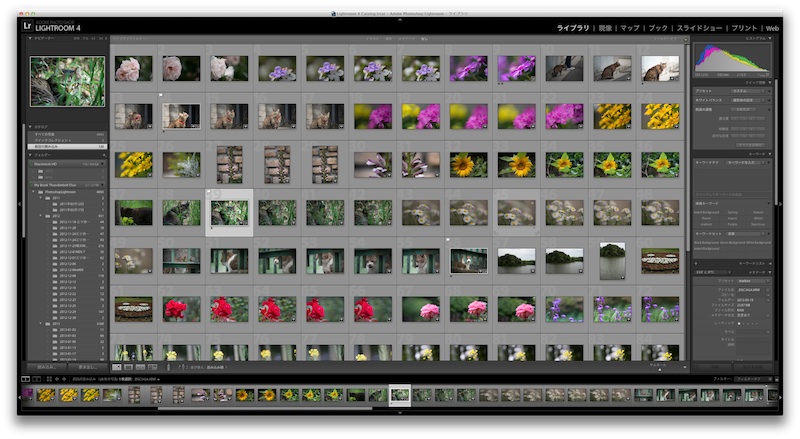The height and width of the screenshot is (439, 800).
Task: Toggle the flag on the selected cat-in-grass thumbnail
Action: coord(209,192)
